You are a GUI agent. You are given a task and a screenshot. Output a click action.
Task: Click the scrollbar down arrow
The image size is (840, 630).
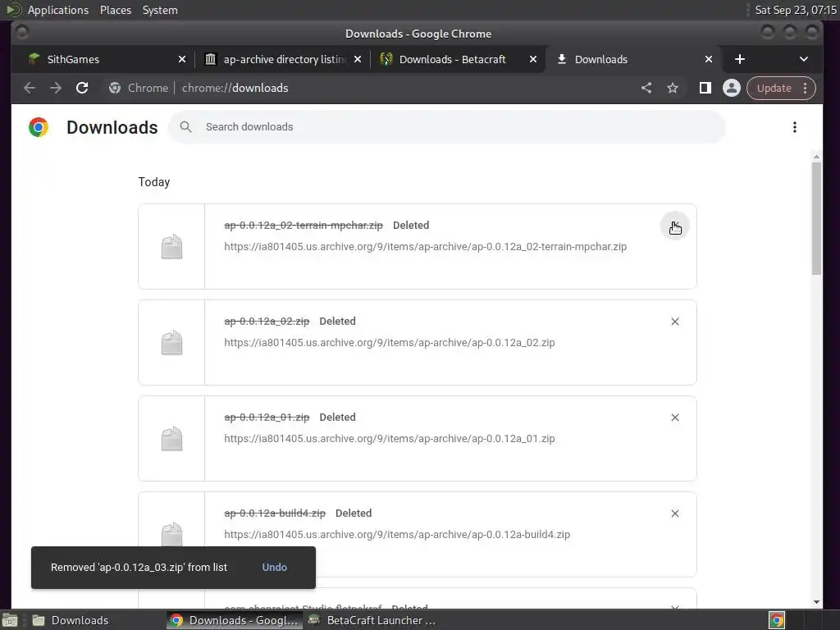point(816,601)
